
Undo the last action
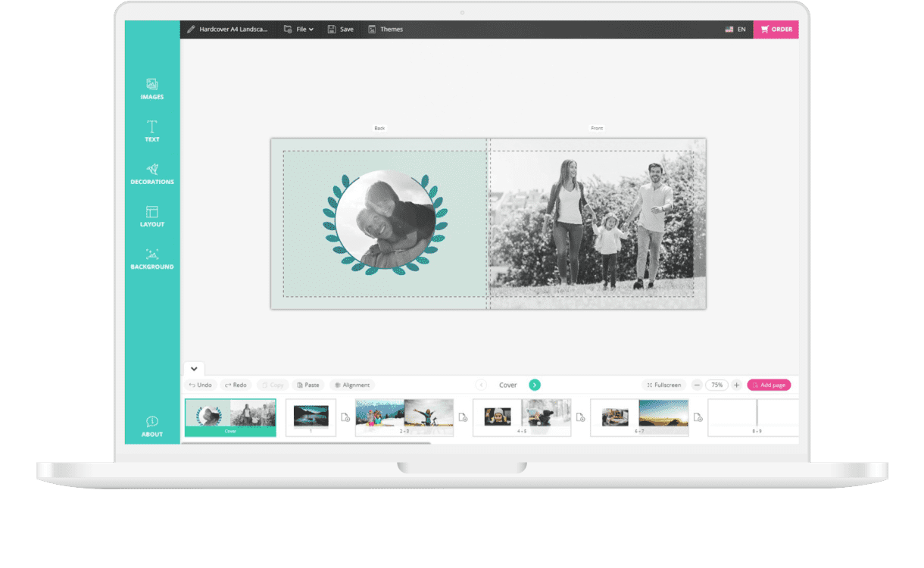click(x=201, y=385)
